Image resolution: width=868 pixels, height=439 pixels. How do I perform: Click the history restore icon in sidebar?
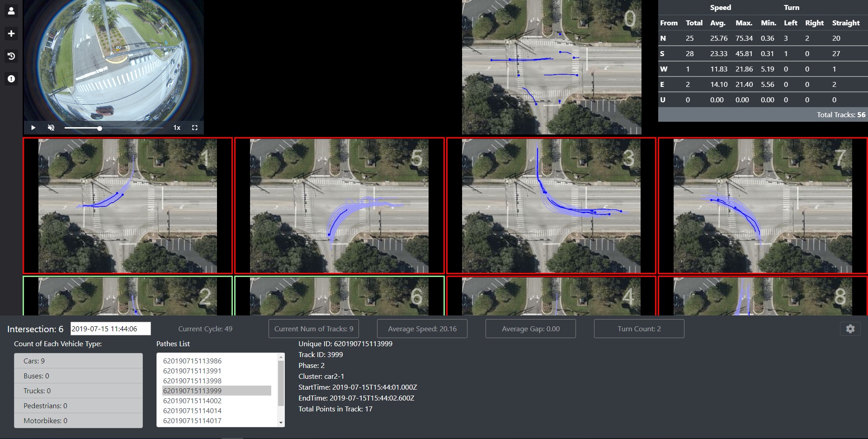tap(11, 56)
